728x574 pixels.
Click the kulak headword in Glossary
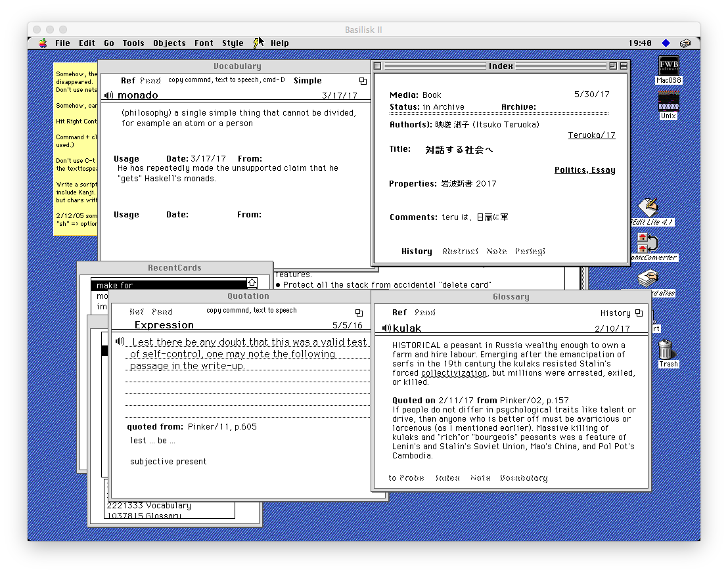pyautogui.click(x=407, y=328)
